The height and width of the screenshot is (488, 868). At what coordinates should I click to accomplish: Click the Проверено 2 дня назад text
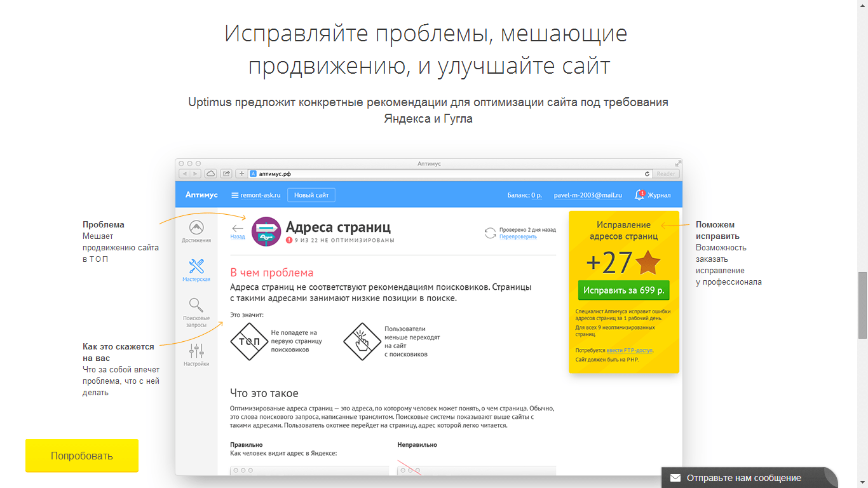click(527, 229)
